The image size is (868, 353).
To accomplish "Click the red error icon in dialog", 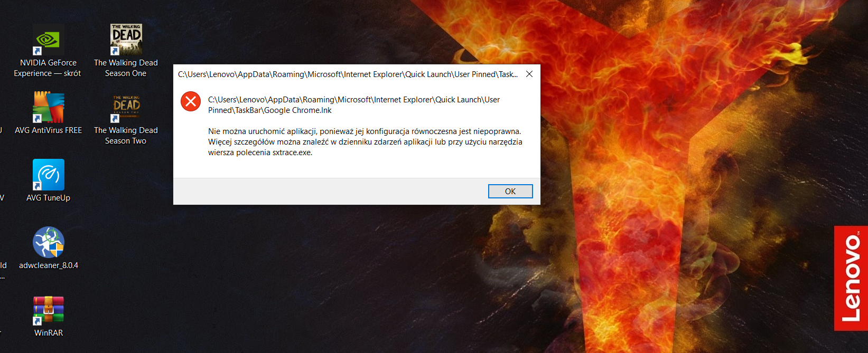I will (191, 101).
